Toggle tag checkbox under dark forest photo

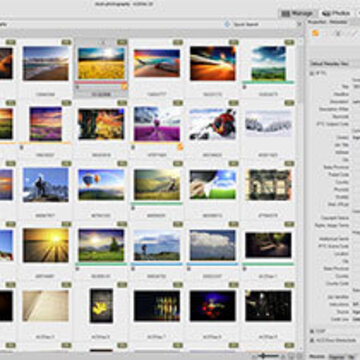point(244,269)
